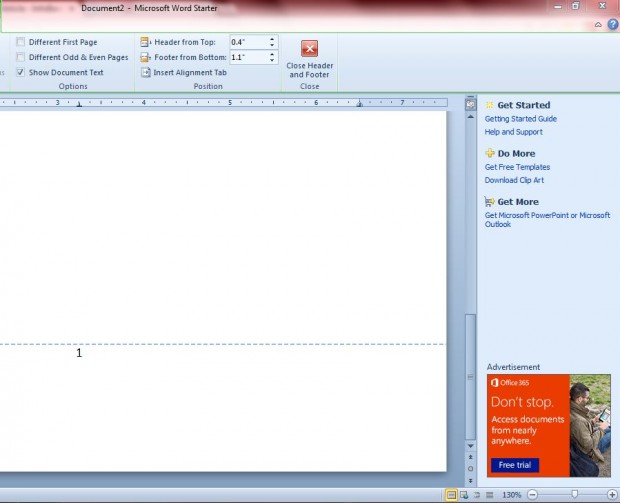The width and height of the screenshot is (620, 503).
Task: Jump to previous page double arrow
Action: click(471, 457)
